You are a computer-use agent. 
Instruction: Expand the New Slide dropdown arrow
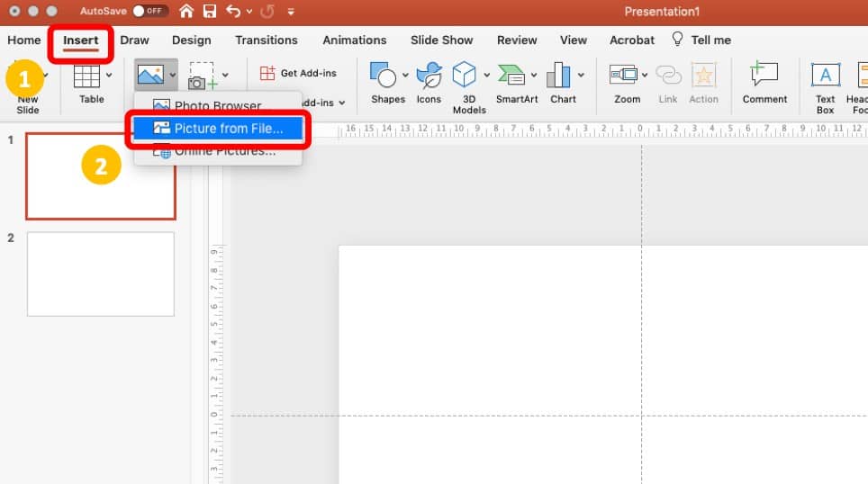tap(45, 76)
